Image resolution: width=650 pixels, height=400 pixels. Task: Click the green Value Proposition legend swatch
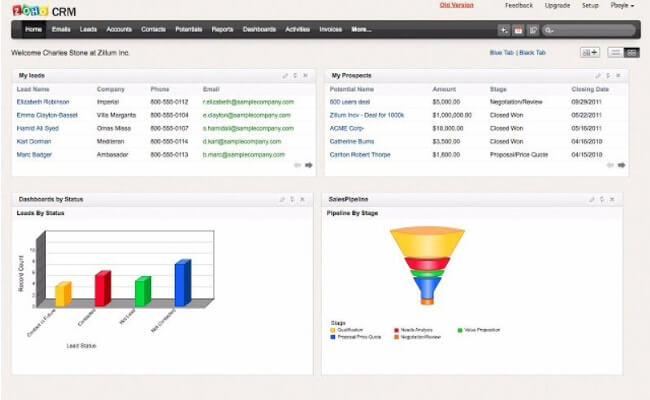460,330
